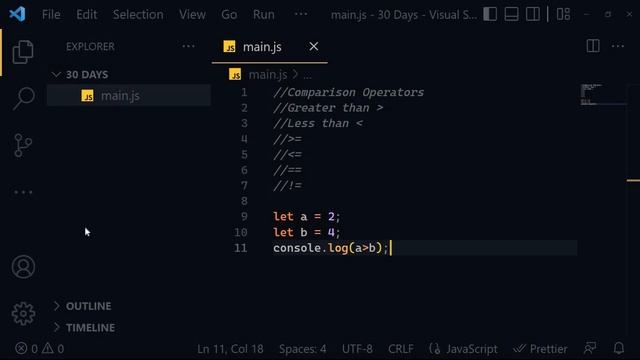Click the //>= comment on line 4
640x360 pixels.
click(288, 139)
